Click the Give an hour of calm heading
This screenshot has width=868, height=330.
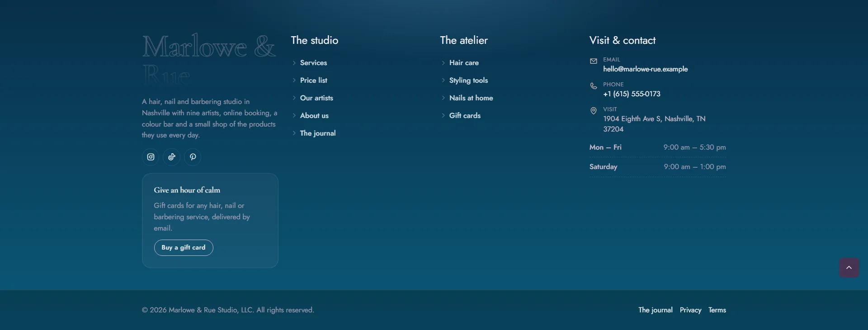pos(187,190)
